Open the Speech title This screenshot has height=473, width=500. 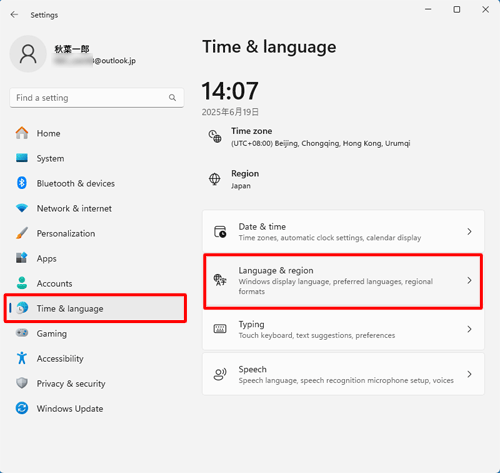(x=253, y=369)
